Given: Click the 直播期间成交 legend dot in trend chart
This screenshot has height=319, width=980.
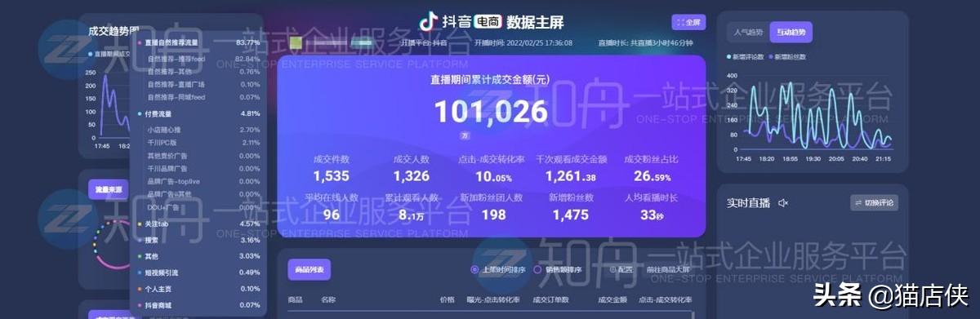Looking at the screenshot, I should 91,55.
